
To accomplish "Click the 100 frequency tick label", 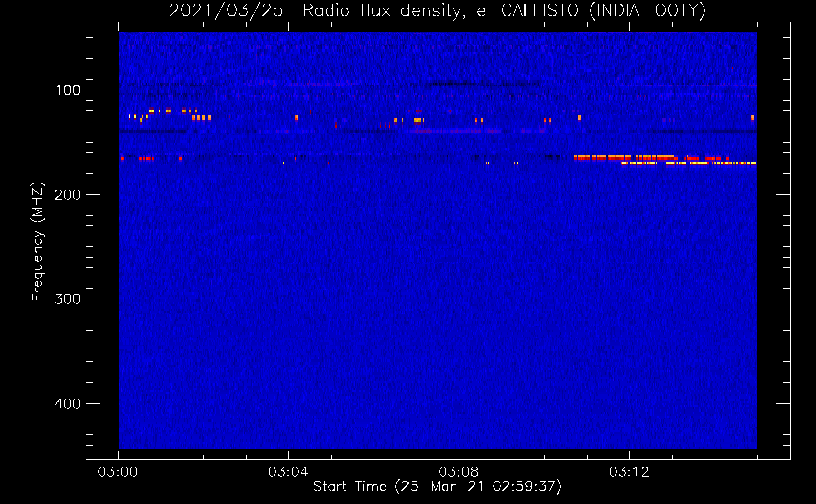I will (x=68, y=90).
